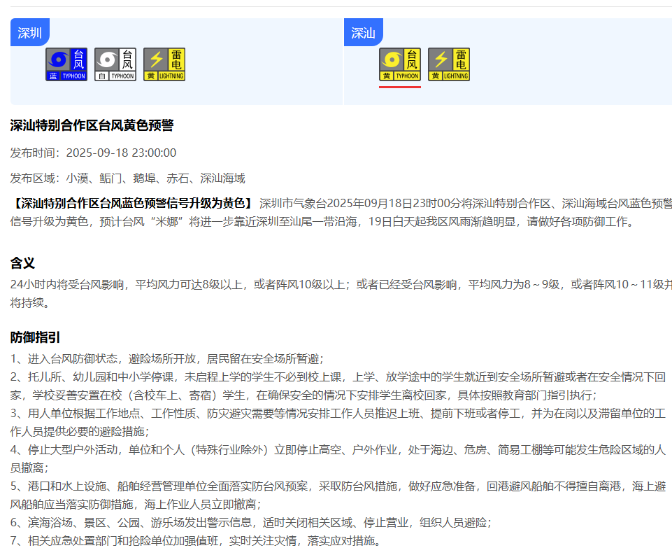Click the 防御指引 section heading
Screen dimensions: 672x555
(x=35, y=337)
